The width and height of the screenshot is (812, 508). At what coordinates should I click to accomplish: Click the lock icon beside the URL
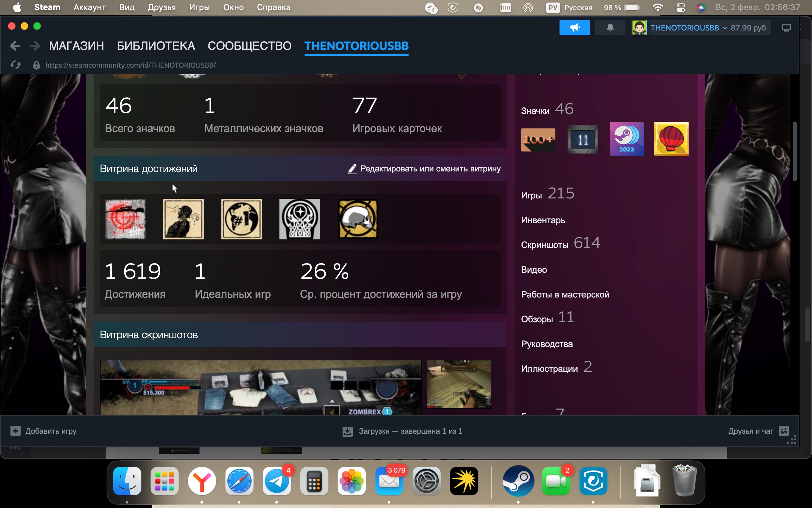(x=36, y=65)
